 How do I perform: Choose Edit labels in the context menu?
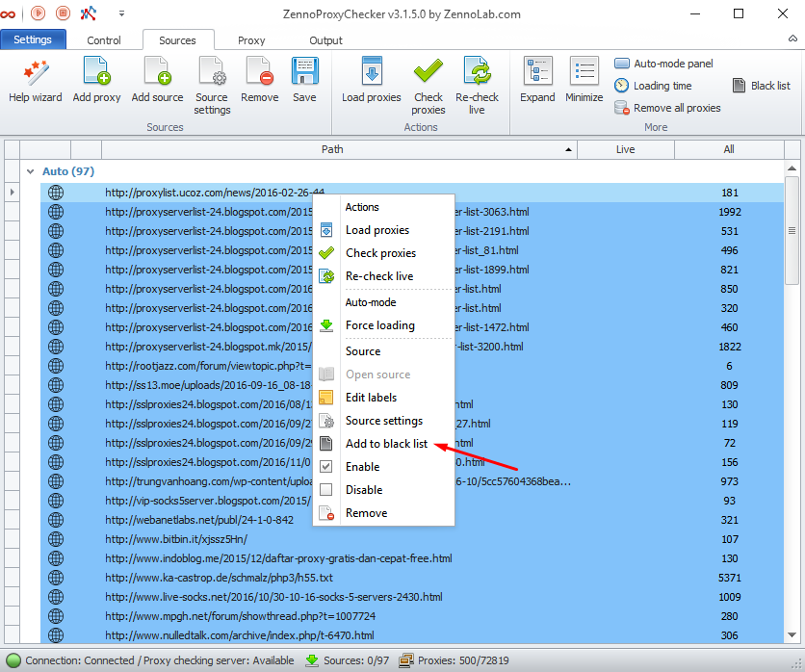tap(384, 398)
